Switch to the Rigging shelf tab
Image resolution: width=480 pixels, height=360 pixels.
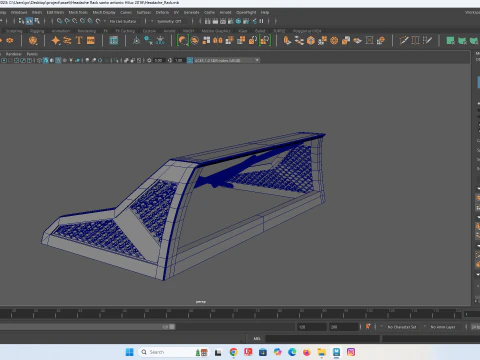[x=37, y=31]
